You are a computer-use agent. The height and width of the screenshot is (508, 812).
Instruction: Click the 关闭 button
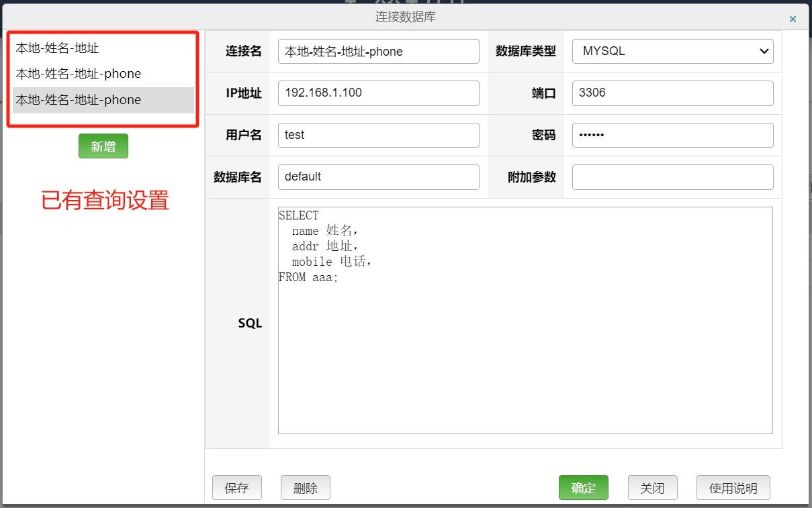652,487
